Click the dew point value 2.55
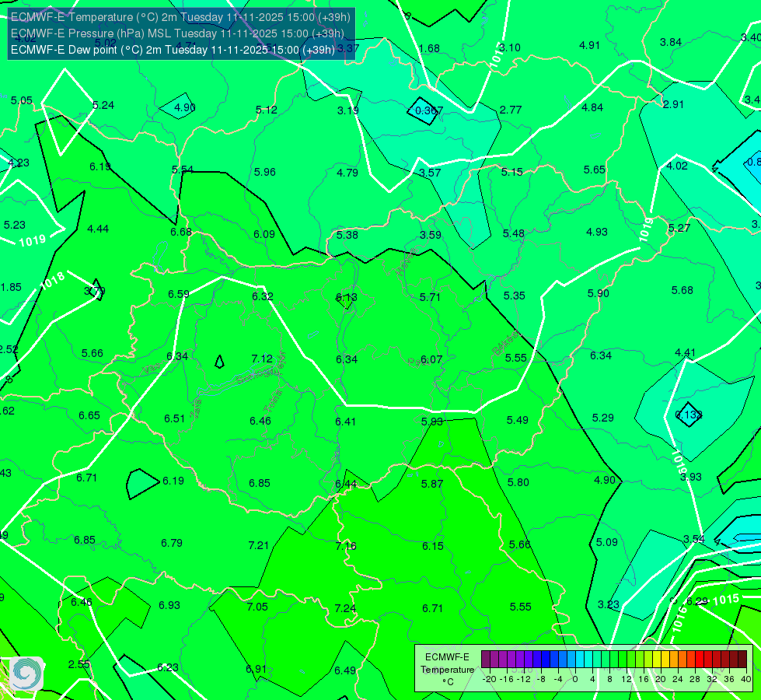The width and height of the screenshot is (761, 700). pos(79,664)
